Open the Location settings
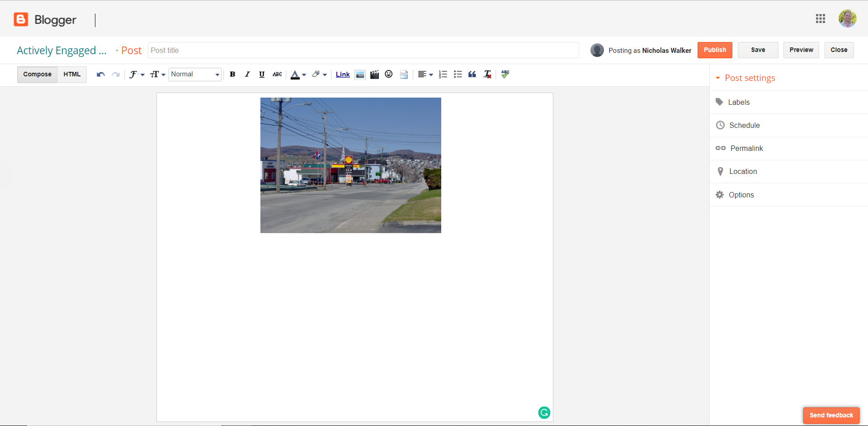Screen dimensions: 868x426 click(743, 171)
